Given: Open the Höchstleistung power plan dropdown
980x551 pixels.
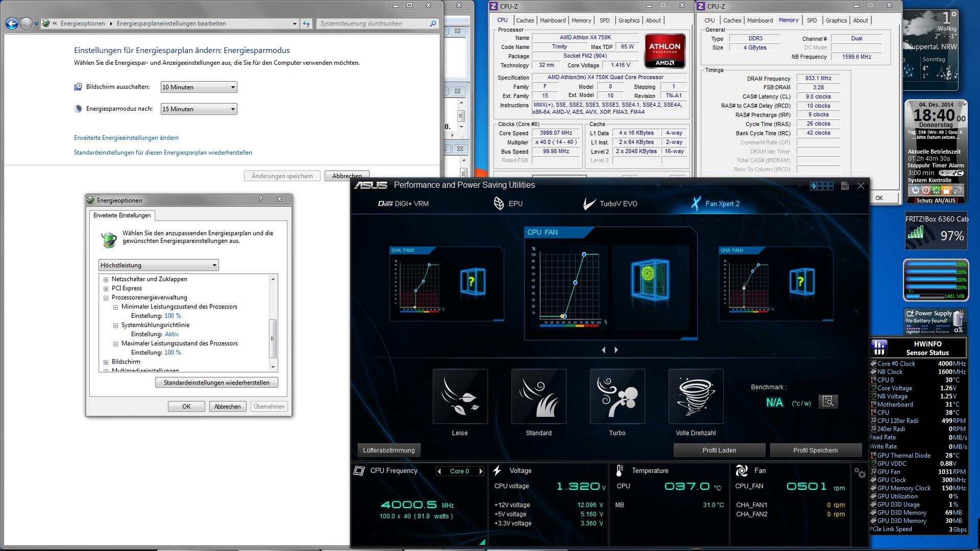Looking at the screenshot, I should [158, 265].
